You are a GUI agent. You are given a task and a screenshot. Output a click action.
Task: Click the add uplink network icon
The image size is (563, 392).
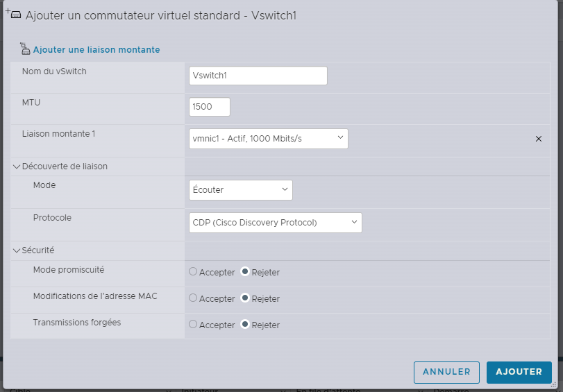point(26,49)
